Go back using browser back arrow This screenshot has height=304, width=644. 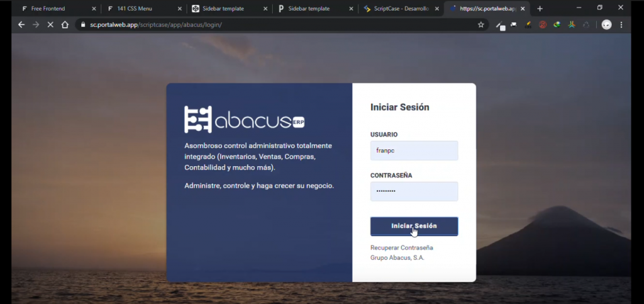[x=21, y=25]
